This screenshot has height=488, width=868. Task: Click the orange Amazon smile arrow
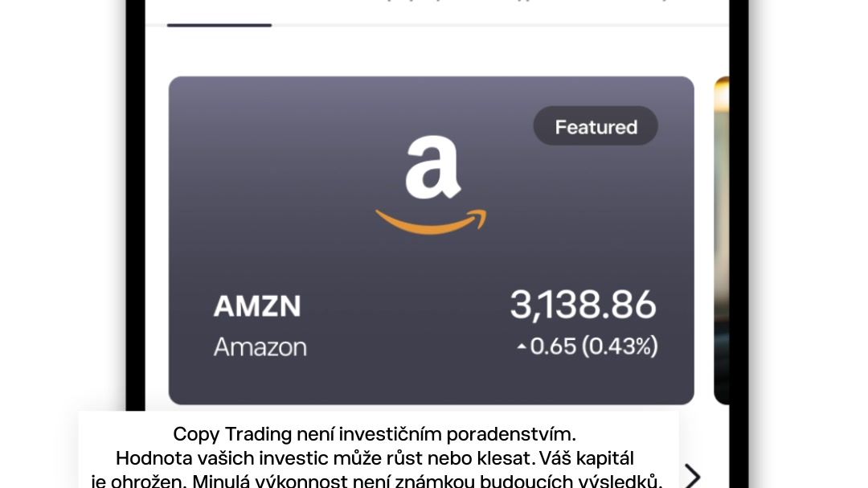431,222
